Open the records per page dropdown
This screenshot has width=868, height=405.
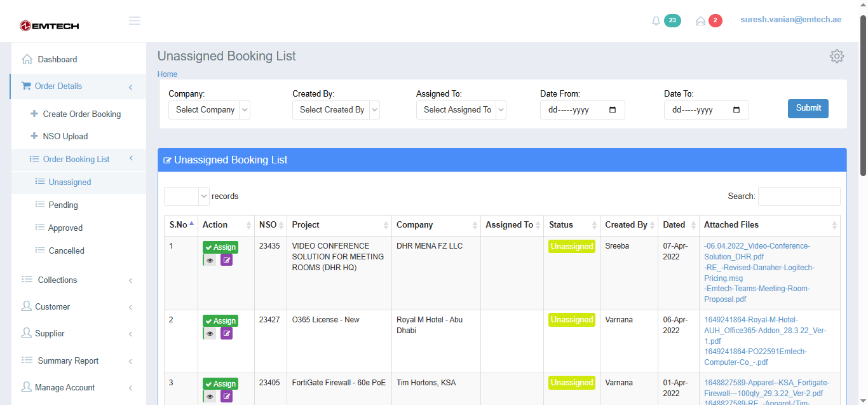[x=187, y=196]
